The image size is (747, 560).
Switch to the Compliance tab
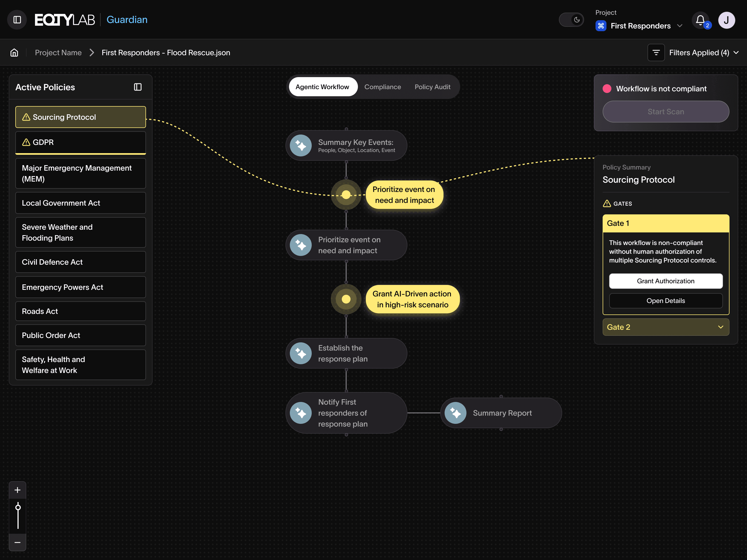click(382, 87)
